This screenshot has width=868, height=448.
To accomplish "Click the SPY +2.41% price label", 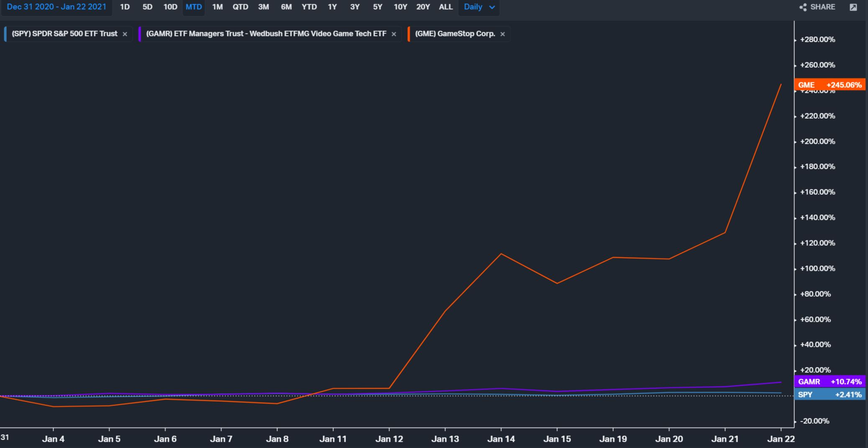I will pos(830,395).
